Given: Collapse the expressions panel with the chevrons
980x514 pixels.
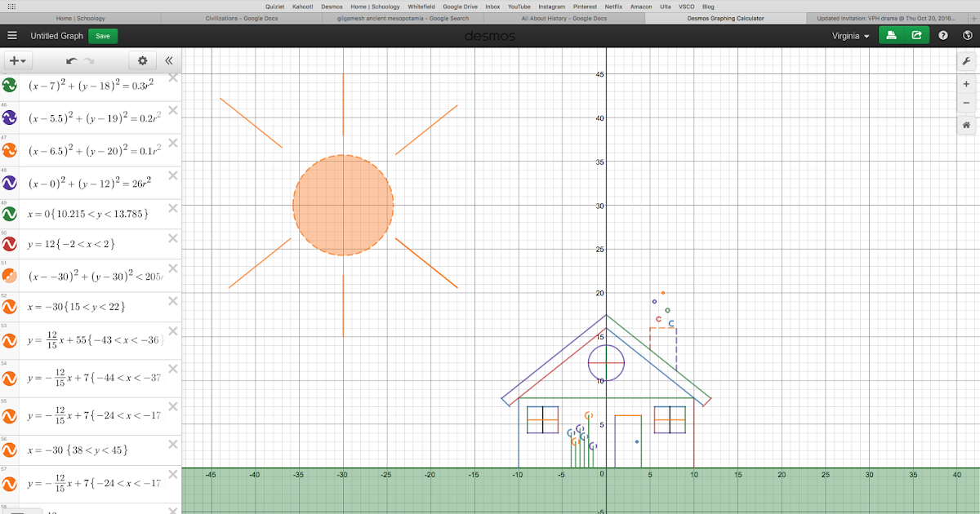Looking at the screenshot, I should click(169, 60).
